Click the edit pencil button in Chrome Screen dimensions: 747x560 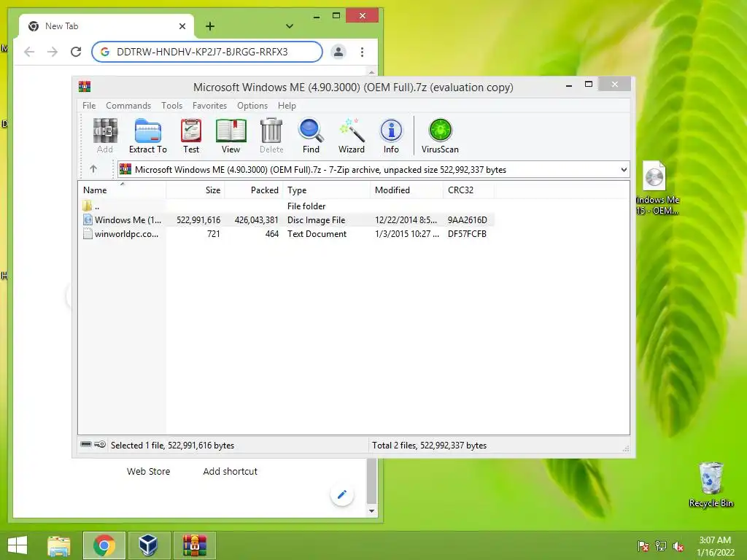pyautogui.click(x=342, y=495)
